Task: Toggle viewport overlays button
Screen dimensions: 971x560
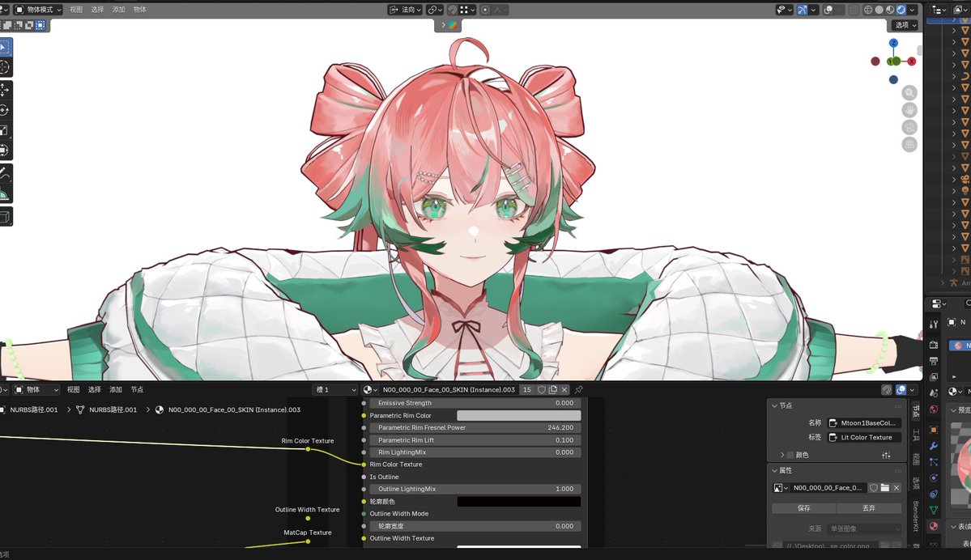Action: 828,9
